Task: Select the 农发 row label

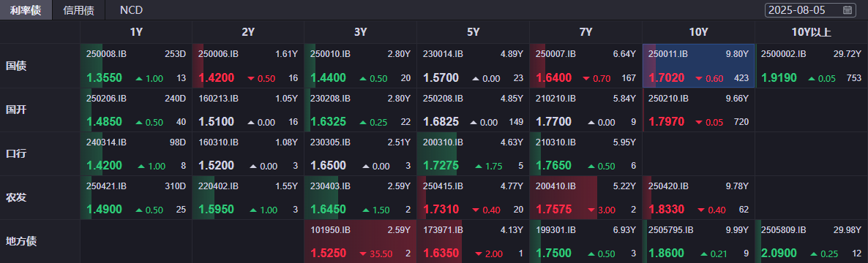Action: [x=16, y=197]
